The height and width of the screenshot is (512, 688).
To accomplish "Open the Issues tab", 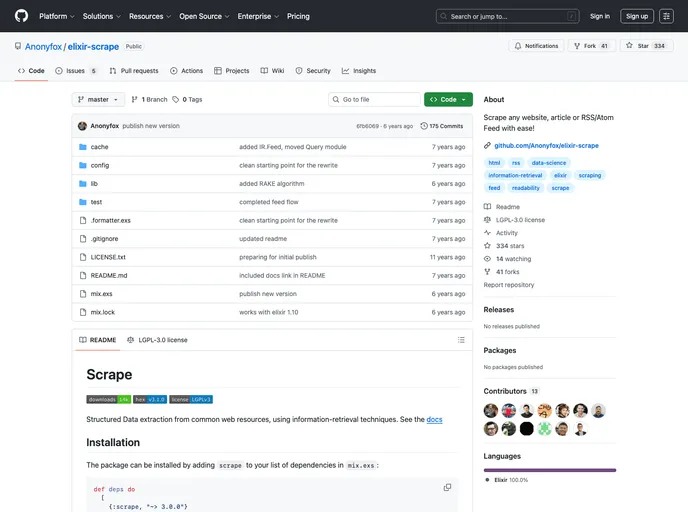I will pos(76,71).
